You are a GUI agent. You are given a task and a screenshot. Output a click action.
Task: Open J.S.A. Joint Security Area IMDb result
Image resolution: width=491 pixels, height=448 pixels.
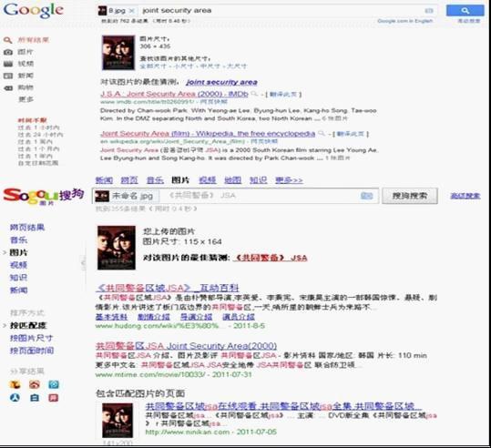[174, 94]
